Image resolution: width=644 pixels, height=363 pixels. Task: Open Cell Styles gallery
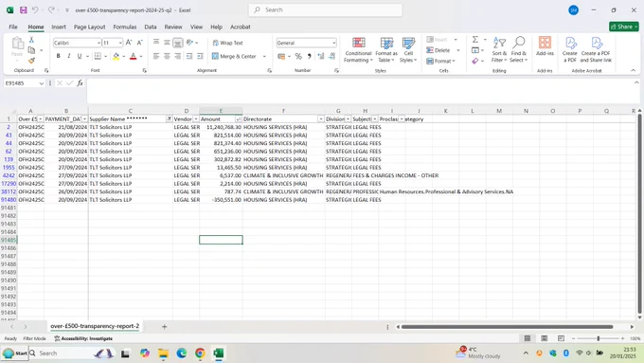tap(408, 49)
